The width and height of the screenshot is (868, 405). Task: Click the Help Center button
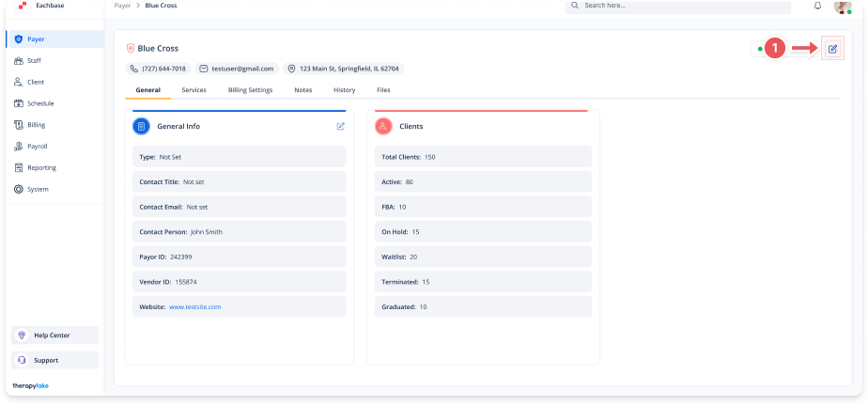pos(54,335)
